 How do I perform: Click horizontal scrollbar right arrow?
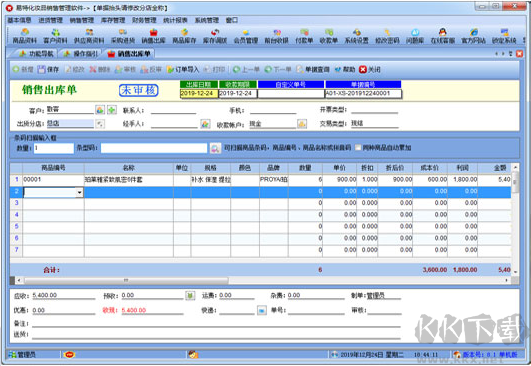(x=507, y=280)
